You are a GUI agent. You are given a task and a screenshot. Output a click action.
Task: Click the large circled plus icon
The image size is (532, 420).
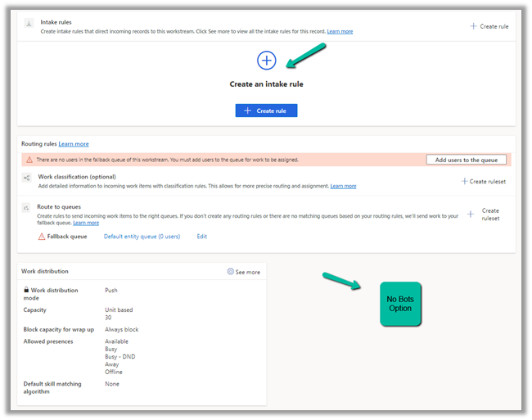[267, 61]
